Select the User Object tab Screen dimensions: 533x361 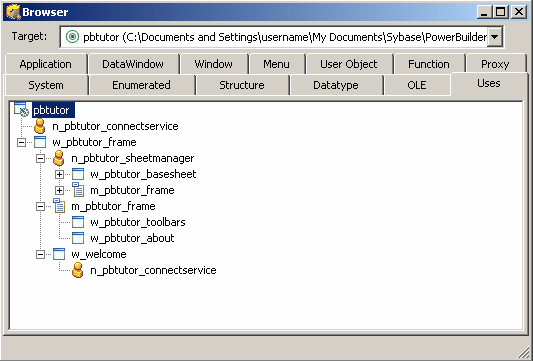[x=349, y=64]
